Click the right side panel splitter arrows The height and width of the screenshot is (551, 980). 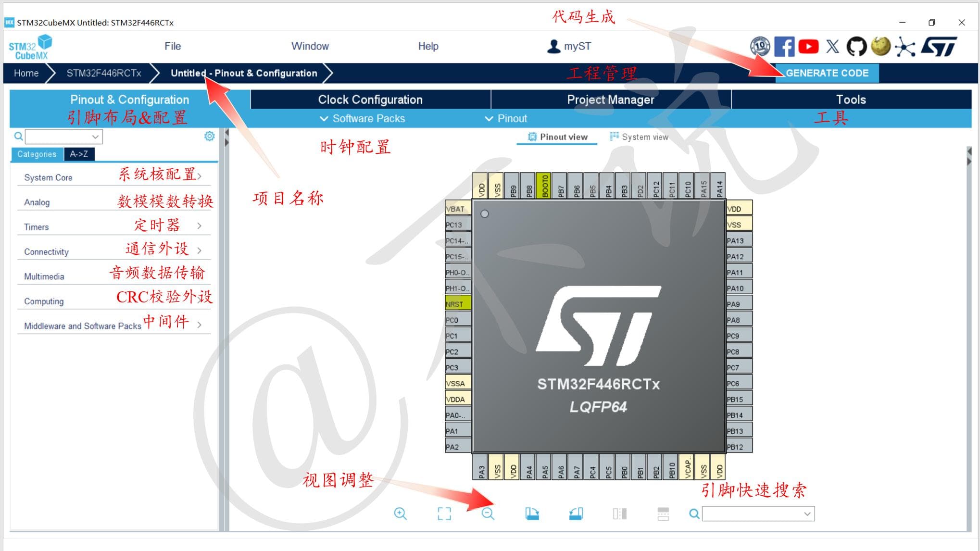tap(969, 156)
